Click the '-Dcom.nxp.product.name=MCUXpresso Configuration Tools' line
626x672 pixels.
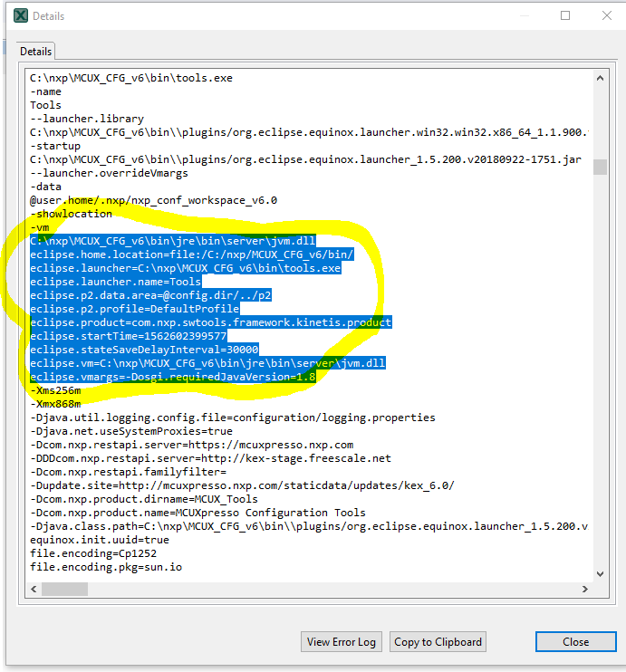[x=197, y=513]
